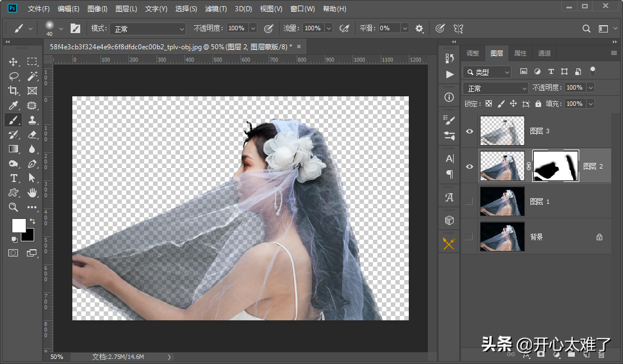This screenshot has height=364, width=623.
Task: Open the layer 不透明度 dropdown arrow
Action: coord(590,88)
